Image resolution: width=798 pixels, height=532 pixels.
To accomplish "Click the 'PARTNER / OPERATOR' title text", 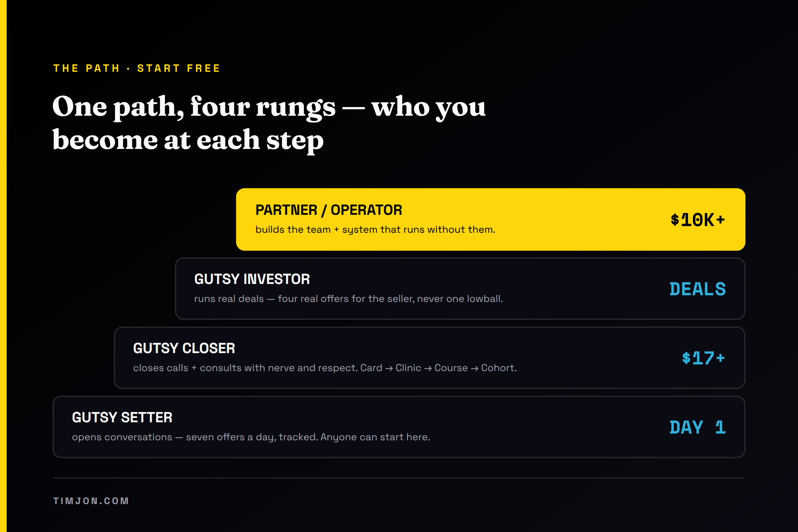I will [329, 210].
